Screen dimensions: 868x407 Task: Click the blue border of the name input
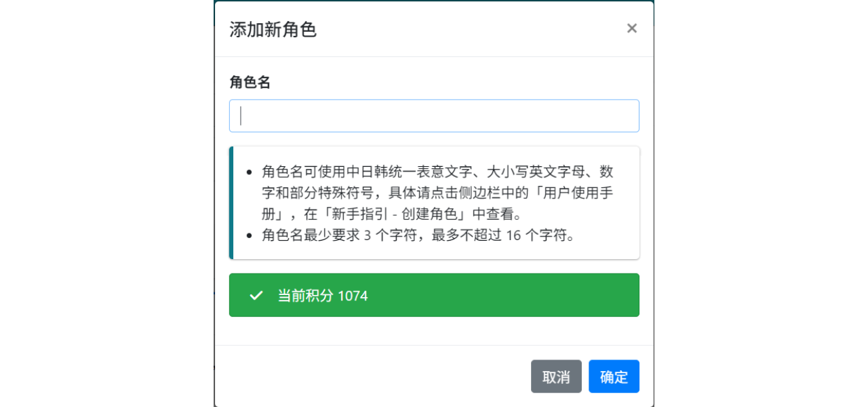434,100
